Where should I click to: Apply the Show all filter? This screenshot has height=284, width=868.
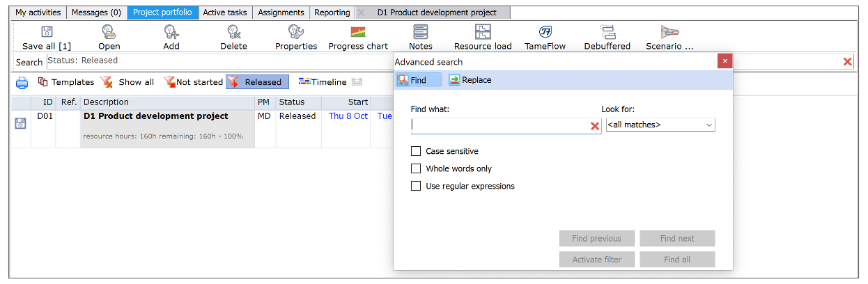tap(127, 82)
